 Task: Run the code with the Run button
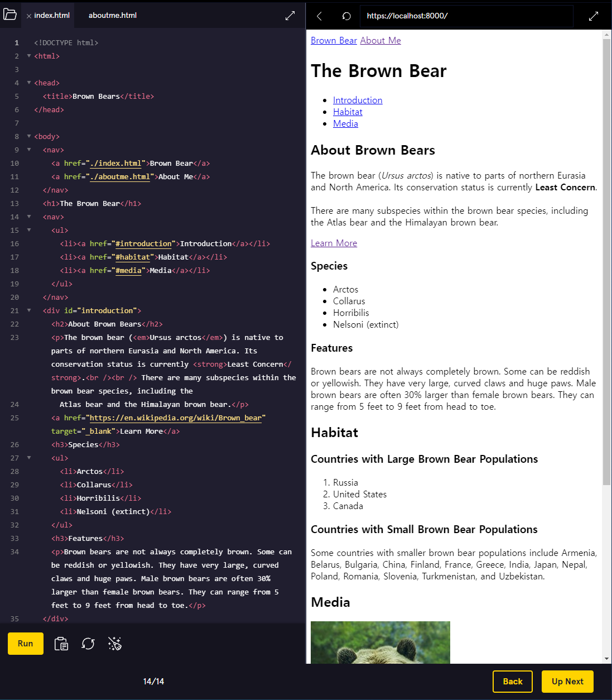point(26,644)
